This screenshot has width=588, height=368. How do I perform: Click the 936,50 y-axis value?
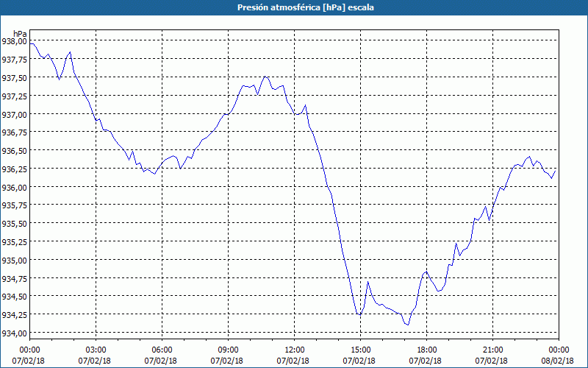coord(13,151)
